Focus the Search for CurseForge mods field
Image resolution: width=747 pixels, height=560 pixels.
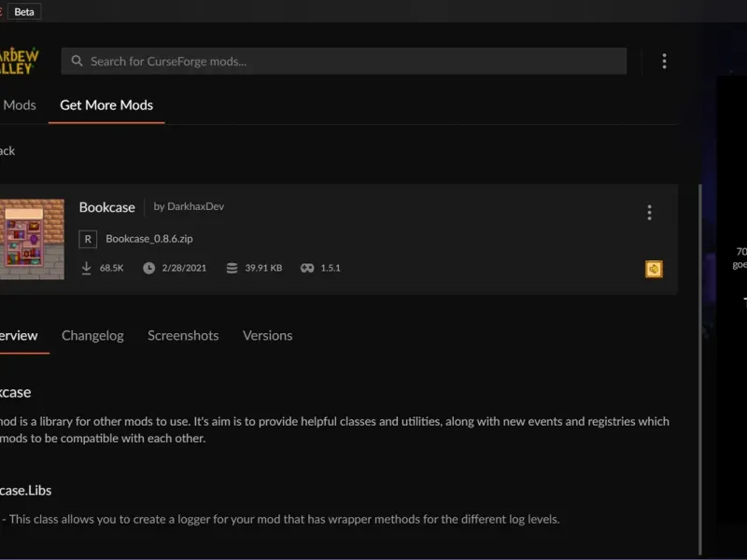click(x=344, y=61)
